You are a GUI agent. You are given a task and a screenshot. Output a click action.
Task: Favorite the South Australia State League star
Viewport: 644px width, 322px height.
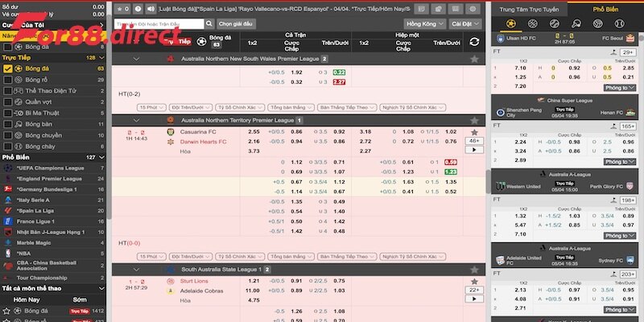click(x=474, y=269)
